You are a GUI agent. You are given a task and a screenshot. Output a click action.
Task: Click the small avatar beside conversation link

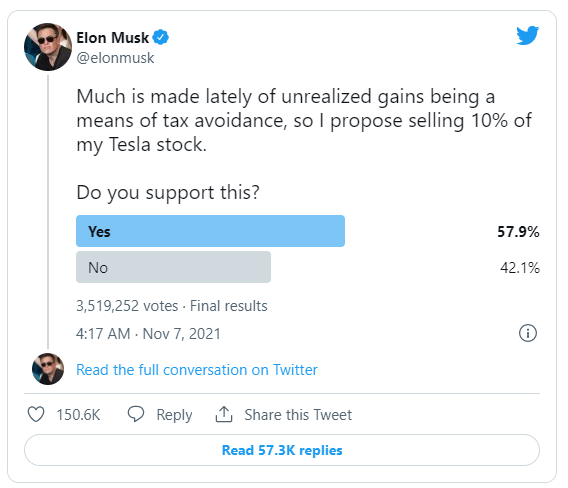point(48,369)
